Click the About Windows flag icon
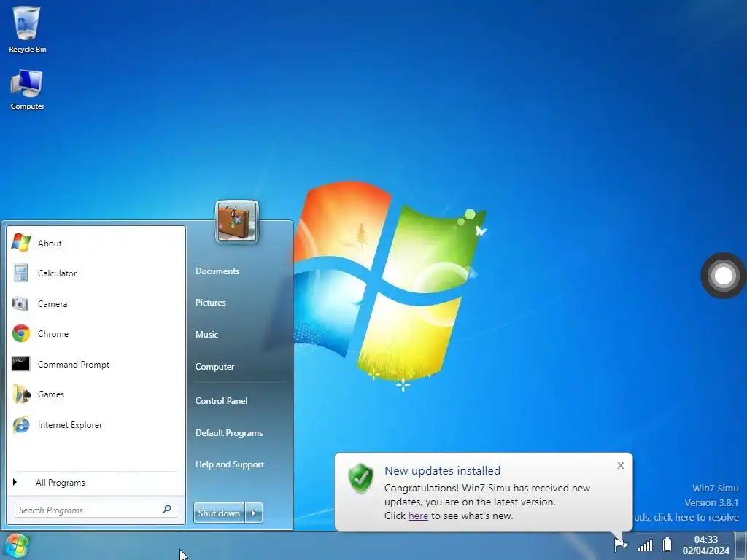The height and width of the screenshot is (560, 747). (x=21, y=243)
